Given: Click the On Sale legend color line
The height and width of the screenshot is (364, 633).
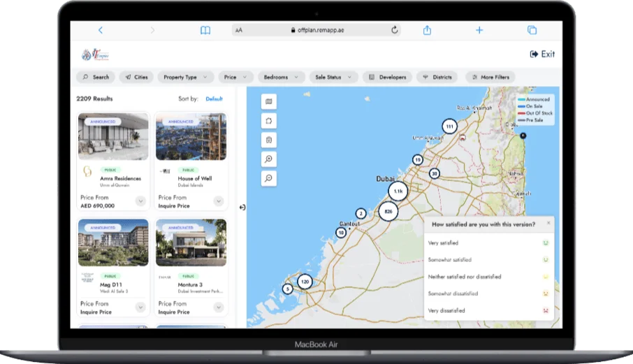Looking at the screenshot, I should [x=522, y=106].
